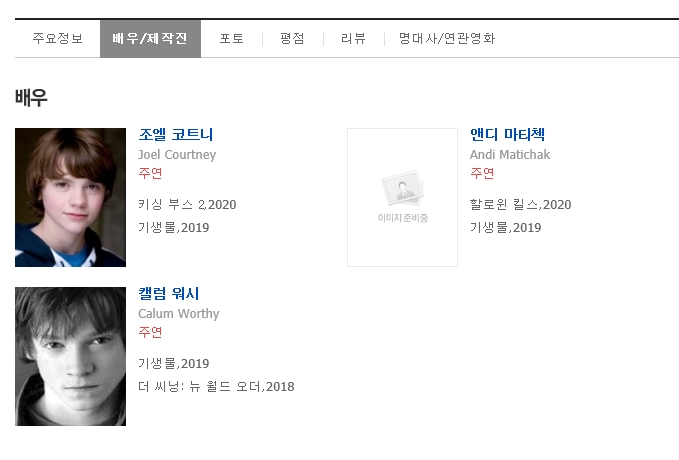Viewport: 679px width, 460px height.
Task: Switch to the 포토 tab
Action: (x=232, y=39)
